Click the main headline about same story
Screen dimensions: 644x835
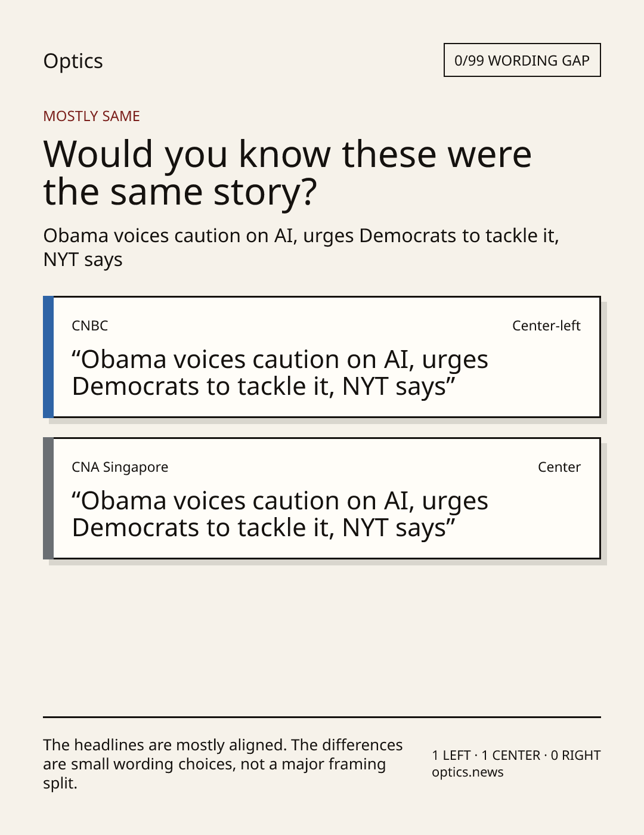click(287, 172)
